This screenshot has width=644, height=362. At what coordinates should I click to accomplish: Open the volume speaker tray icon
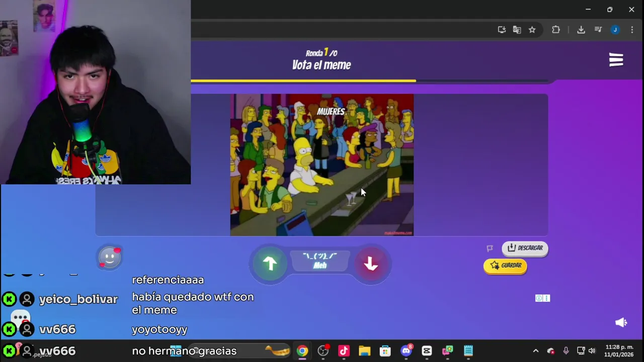(x=592, y=351)
